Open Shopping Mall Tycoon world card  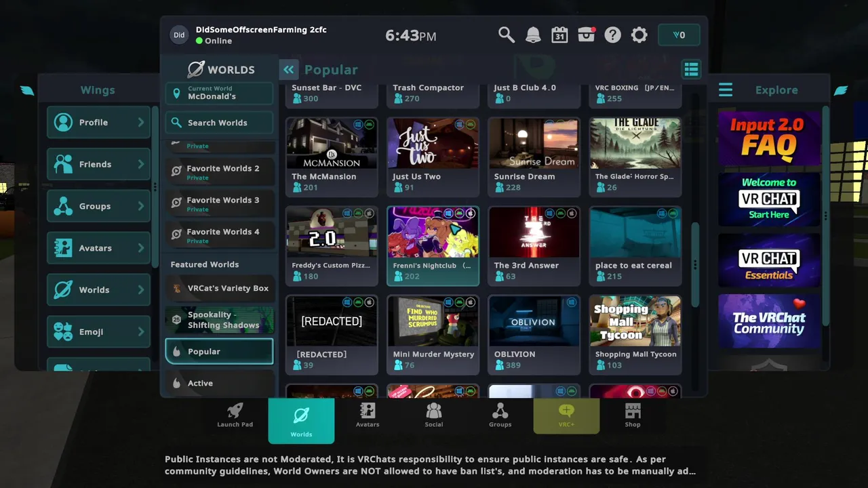pyautogui.click(x=635, y=334)
